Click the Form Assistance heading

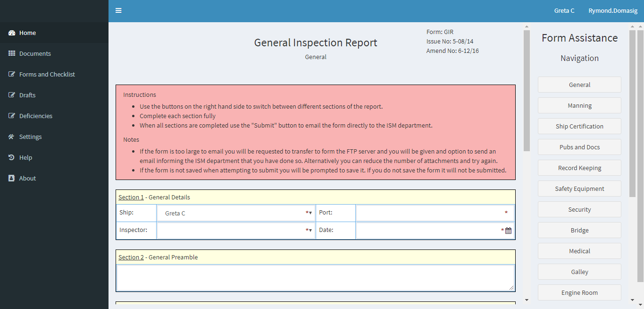579,38
